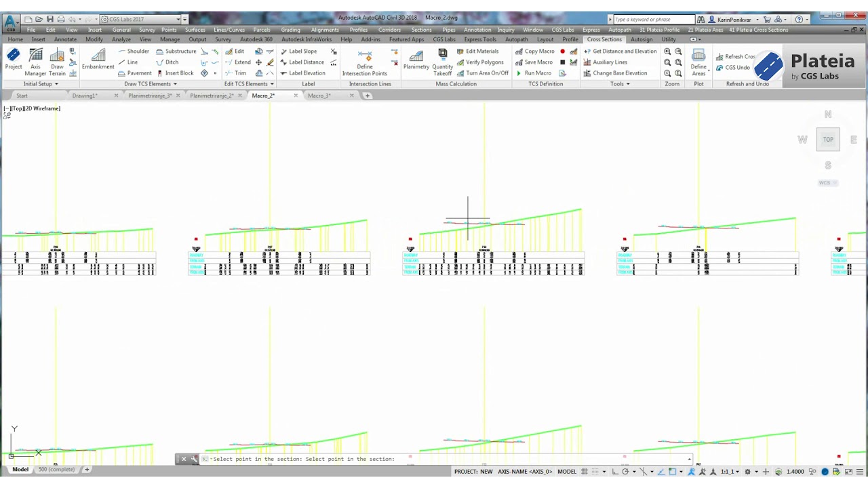Select Label Slope tool
This screenshot has height=488, width=868.
[x=298, y=52]
